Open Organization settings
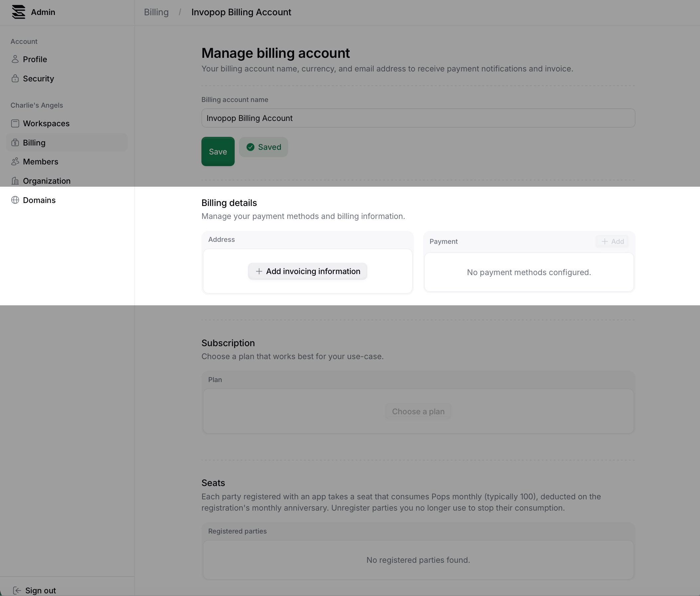This screenshot has height=596, width=700. coord(67,181)
